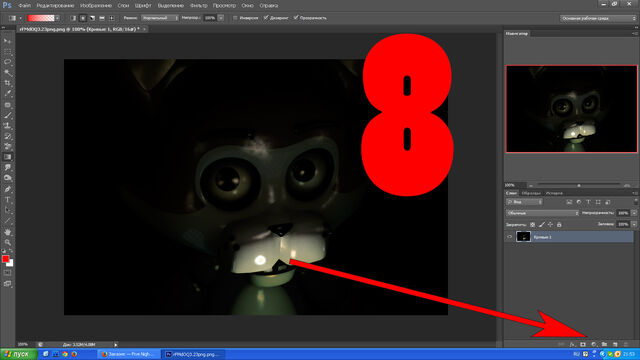Filter layers by type (T) icon

click(x=589, y=202)
